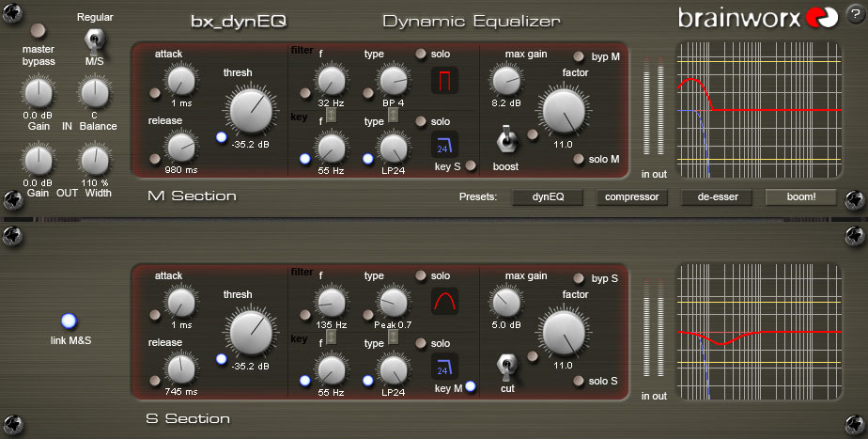Click small button beside M attack knob

[155, 93]
